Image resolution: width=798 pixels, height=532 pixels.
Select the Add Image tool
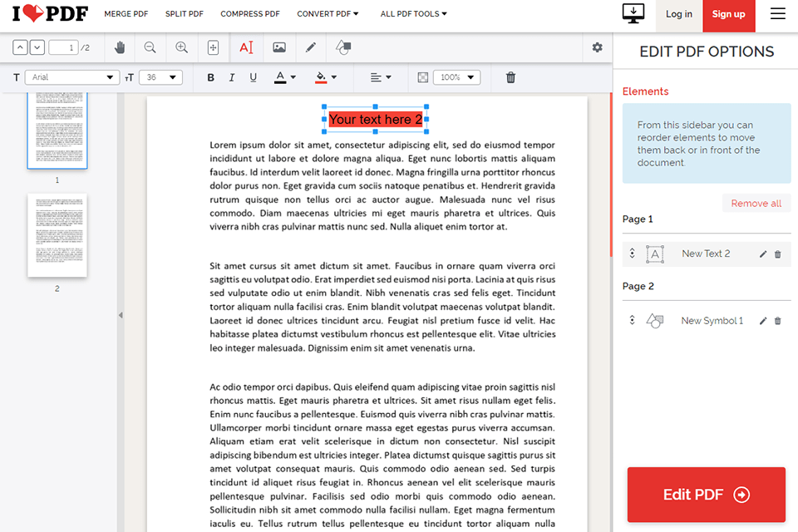[x=279, y=48]
